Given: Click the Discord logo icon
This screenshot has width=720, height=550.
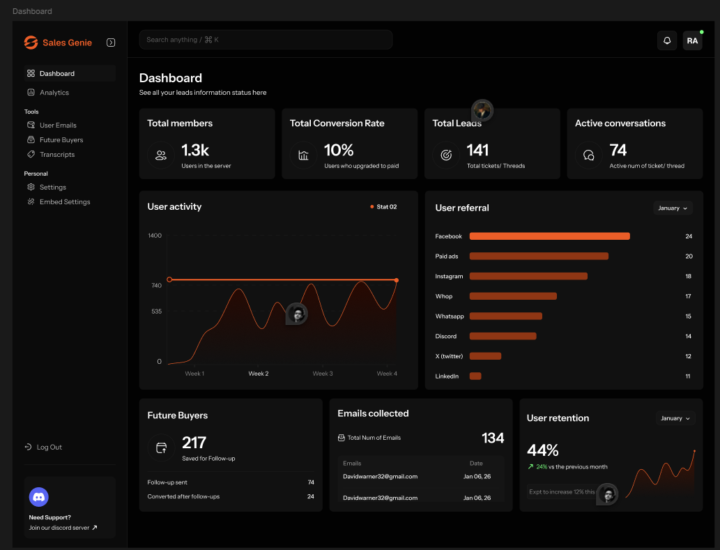Looking at the screenshot, I should (39, 496).
